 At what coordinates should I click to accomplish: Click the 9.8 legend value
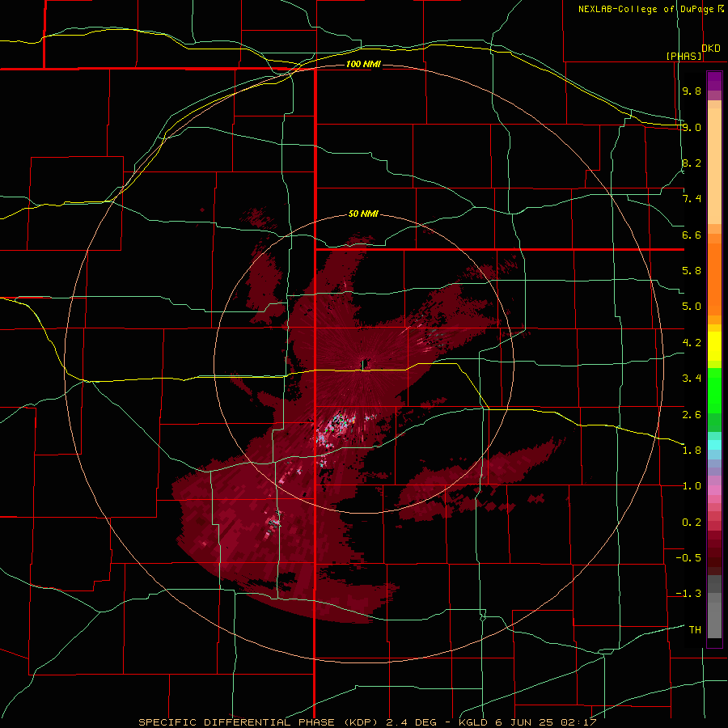point(692,91)
